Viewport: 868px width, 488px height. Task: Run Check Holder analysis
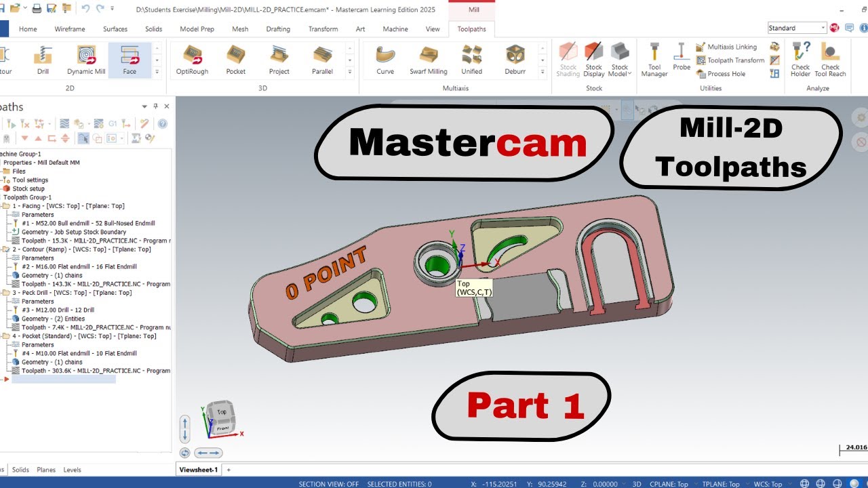[800, 60]
